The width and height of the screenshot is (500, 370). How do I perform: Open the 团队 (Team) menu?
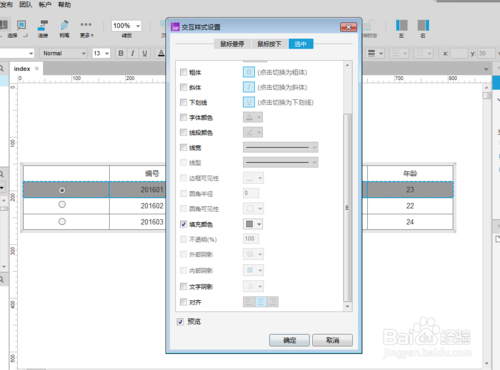point(26,4)
